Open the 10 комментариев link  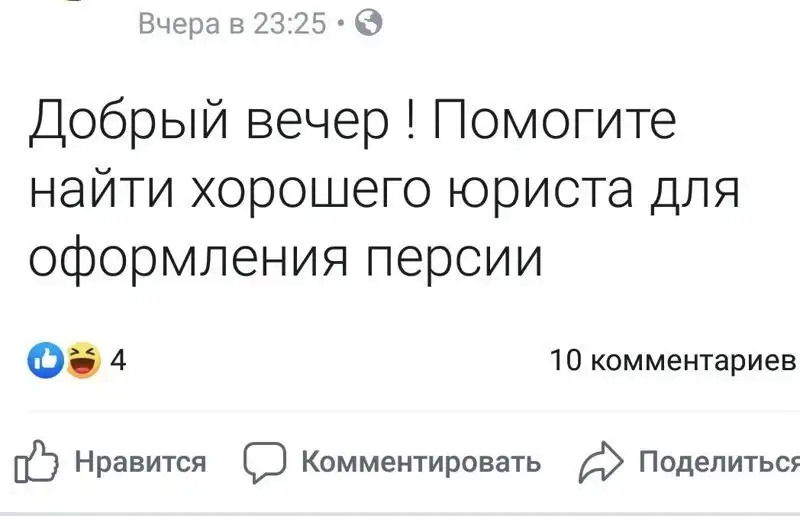pyautogui.click(x=674, y=360)
